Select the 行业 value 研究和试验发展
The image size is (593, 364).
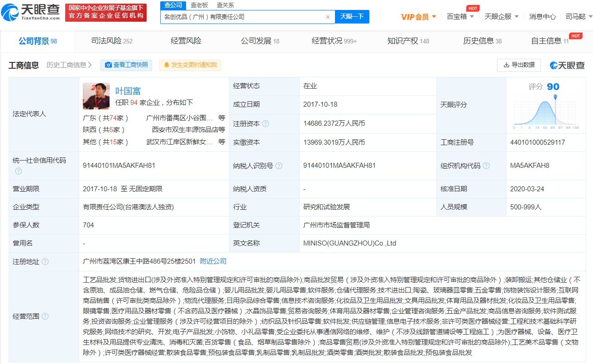tap(327, 207)
